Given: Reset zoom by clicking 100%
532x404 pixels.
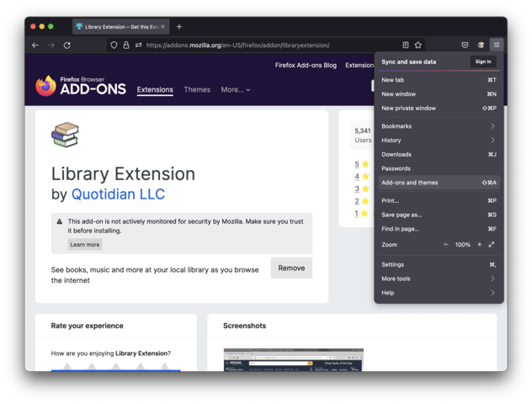Looking at the screenshot, I should coord(462,245).
